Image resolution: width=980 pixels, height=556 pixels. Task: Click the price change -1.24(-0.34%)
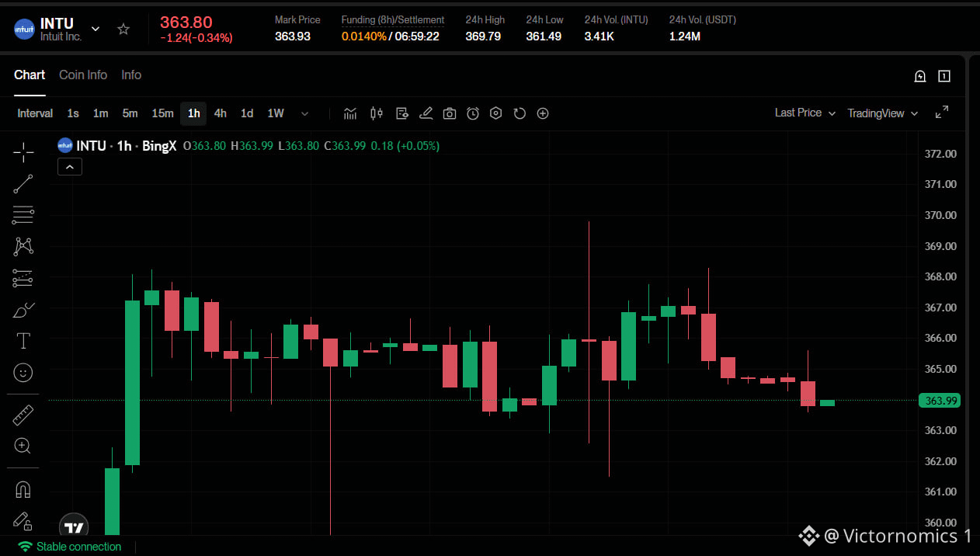point(196,38)
